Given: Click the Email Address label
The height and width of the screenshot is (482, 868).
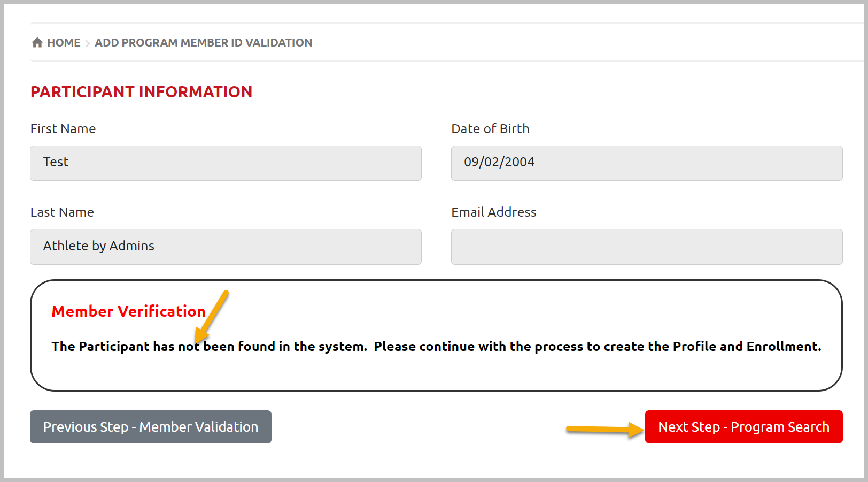Looking at the screenshot, I should pyautogui.click(x=494, y=212).
